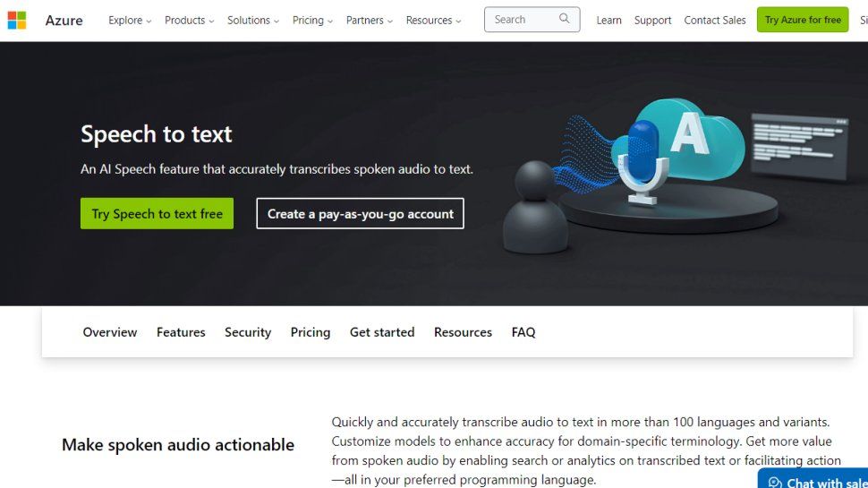Open the Chat with sales bubble icon
The image size is (868, 488).
pos(775,483)
